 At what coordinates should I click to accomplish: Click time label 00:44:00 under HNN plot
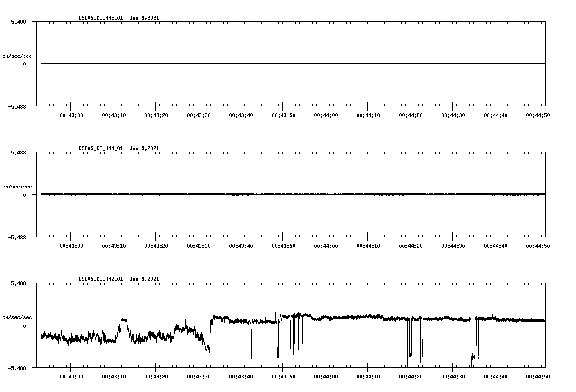click(x=326, y=246)
